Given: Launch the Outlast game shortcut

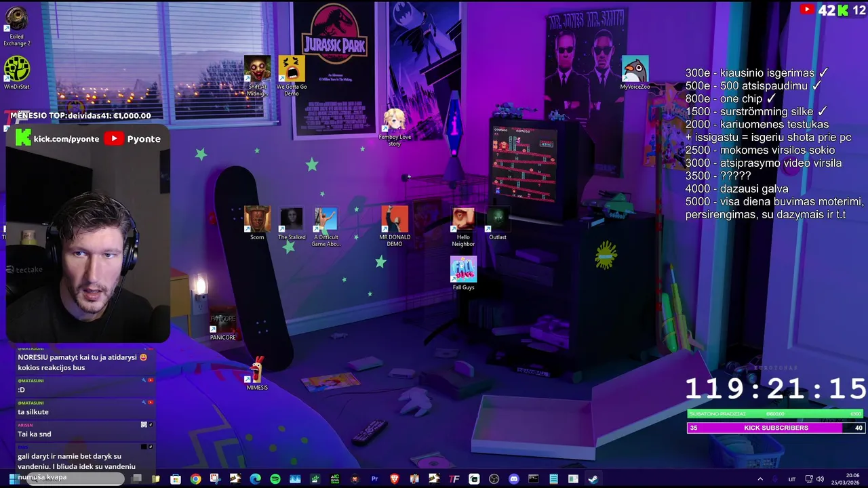Looking at the screenshot, I should [498, 224].
